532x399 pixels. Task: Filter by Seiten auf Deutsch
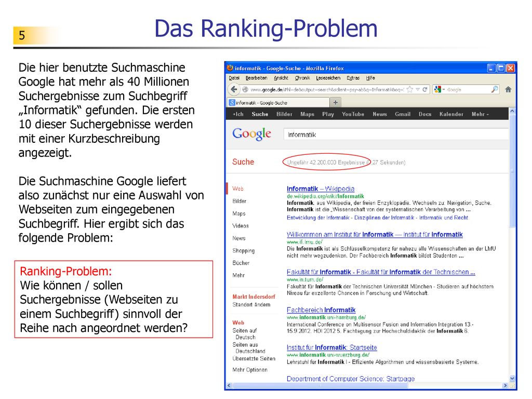coord(245,334)
